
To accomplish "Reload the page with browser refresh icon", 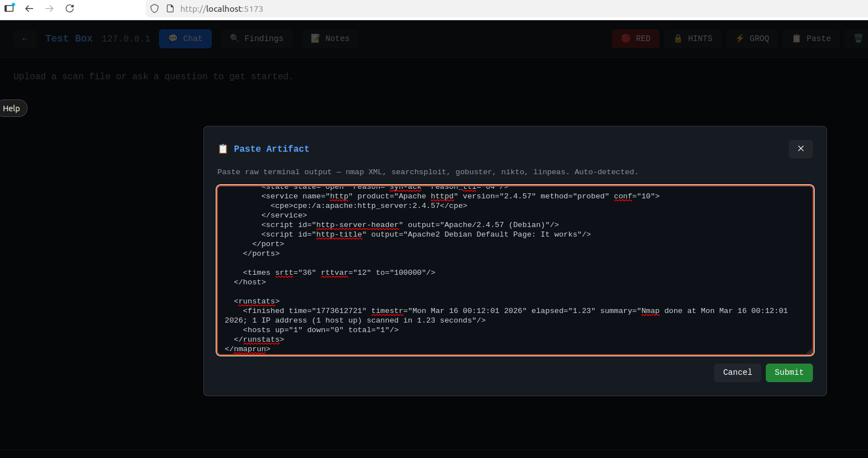I will click(x=70, y=8).
